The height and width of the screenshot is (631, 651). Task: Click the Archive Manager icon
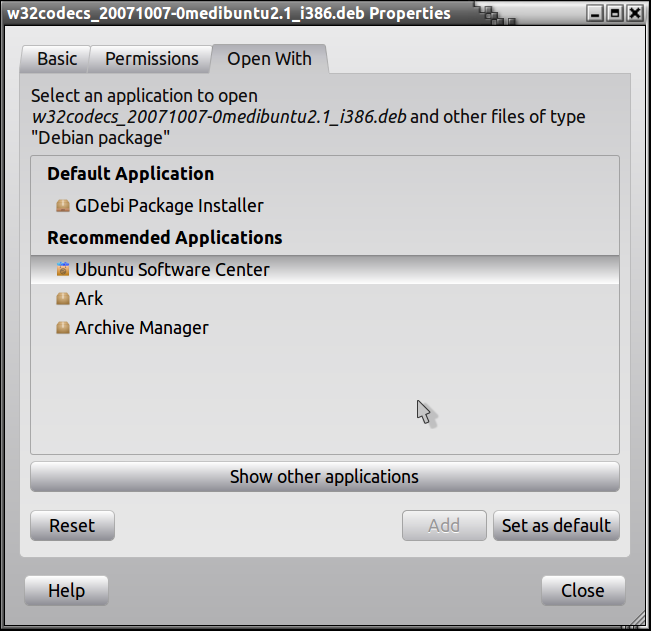pyautogui.click(x=63, y=328)
